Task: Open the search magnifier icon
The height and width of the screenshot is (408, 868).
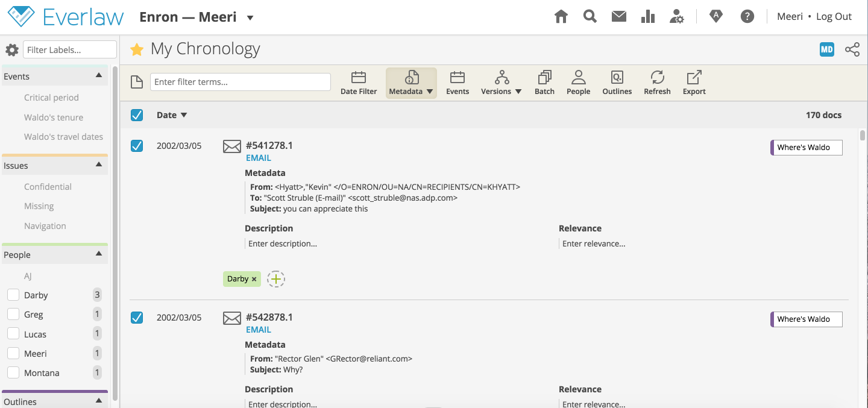Action: [x=590, y=17]
